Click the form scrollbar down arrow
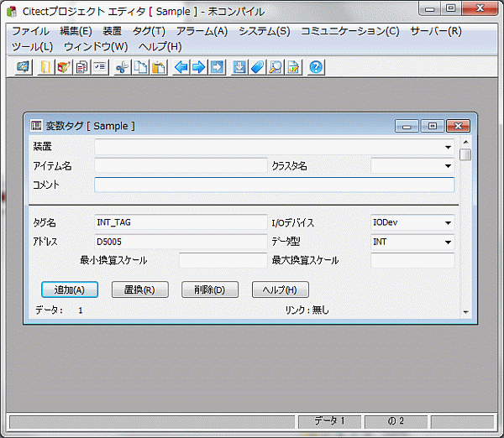 pos(465,312)
